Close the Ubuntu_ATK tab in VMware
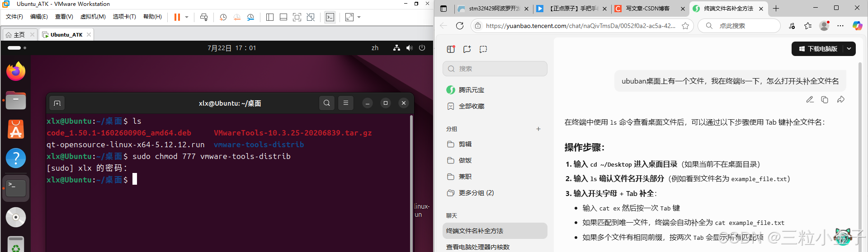This screenshot has width=868, height=252. (89, 35)
